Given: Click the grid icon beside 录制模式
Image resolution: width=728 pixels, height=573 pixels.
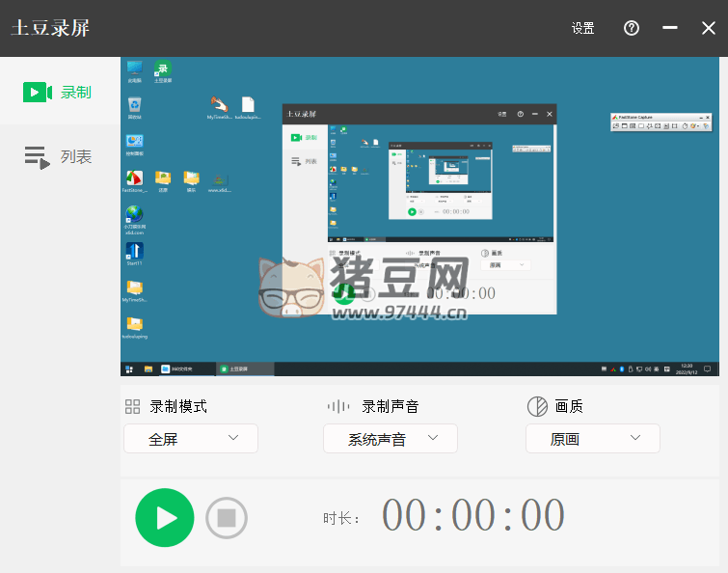Looking at the screenshot, I should (x=133, y=407).
